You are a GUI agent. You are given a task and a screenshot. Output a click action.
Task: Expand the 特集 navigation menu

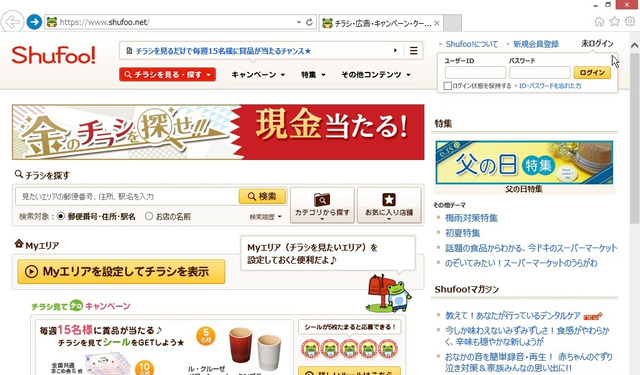313,75
